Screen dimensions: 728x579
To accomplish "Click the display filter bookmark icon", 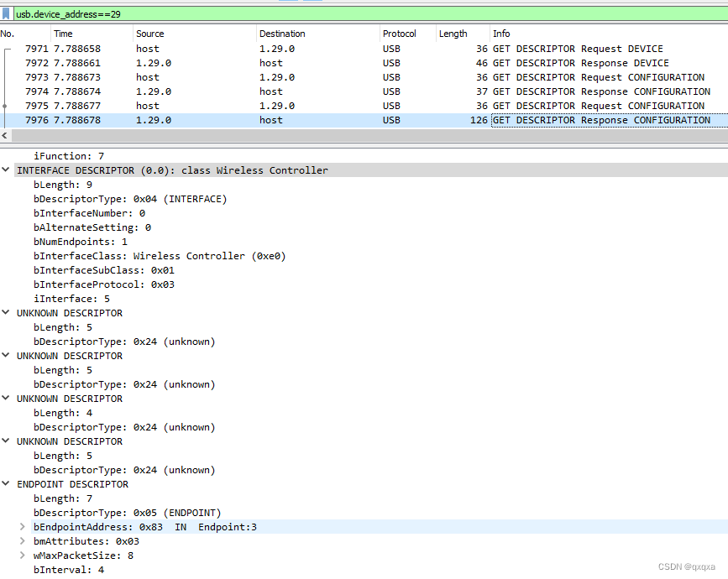I will (x=6, y=14).
